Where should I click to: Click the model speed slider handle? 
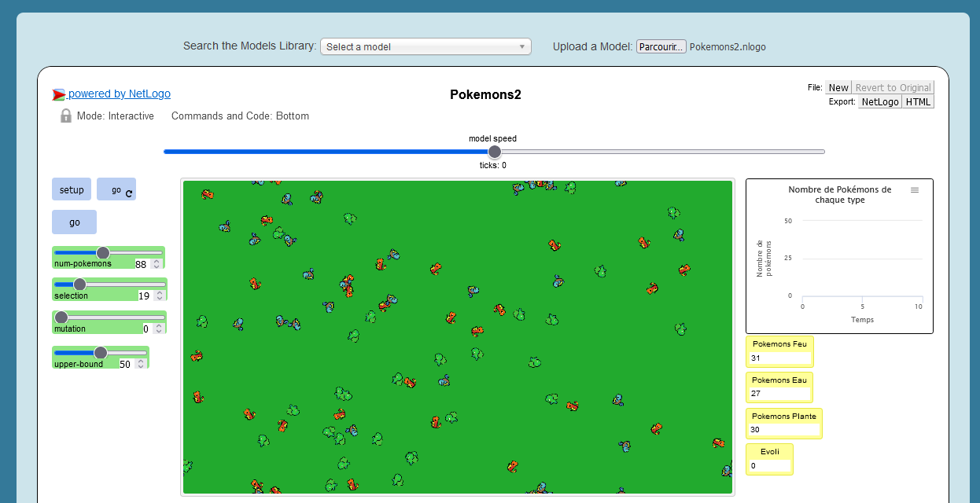coord(494,152)
